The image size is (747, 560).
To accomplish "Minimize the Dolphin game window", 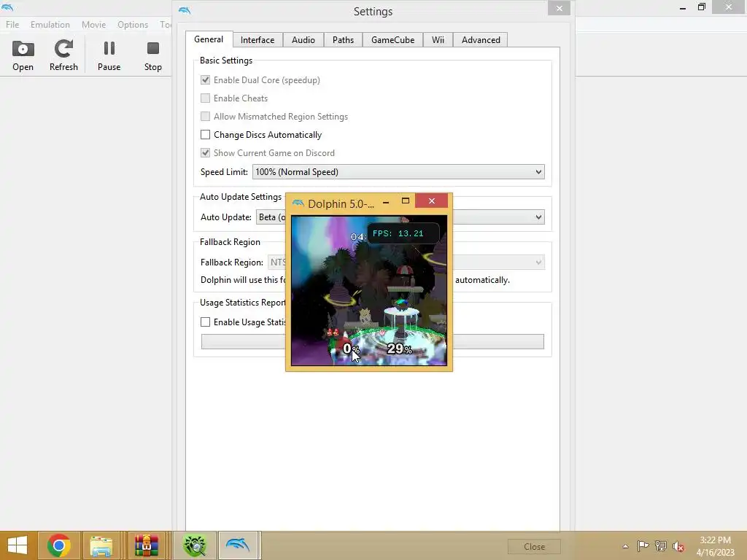I will coord(386,202).
